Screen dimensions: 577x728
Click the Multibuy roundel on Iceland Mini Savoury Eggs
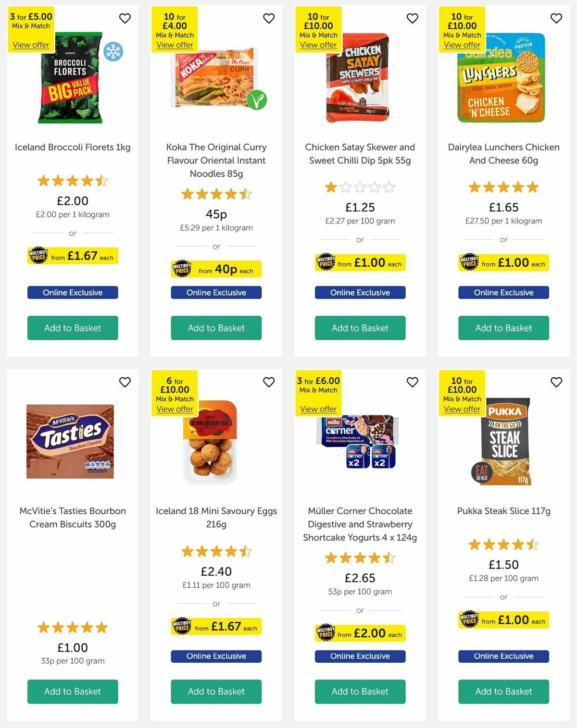point(183,626)
